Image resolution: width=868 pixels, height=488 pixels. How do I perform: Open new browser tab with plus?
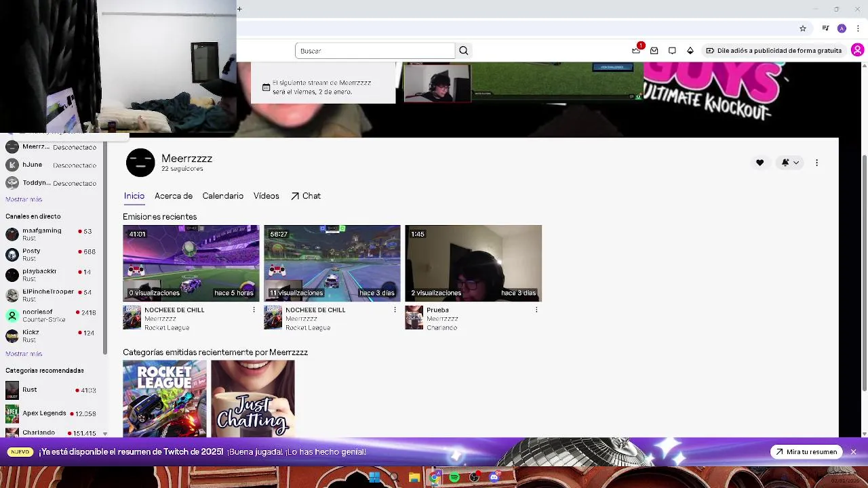click(239, 9)
